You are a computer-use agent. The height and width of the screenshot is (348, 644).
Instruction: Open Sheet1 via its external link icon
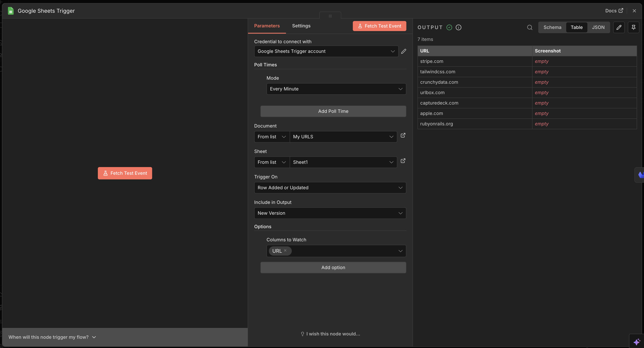click(403, 161)
